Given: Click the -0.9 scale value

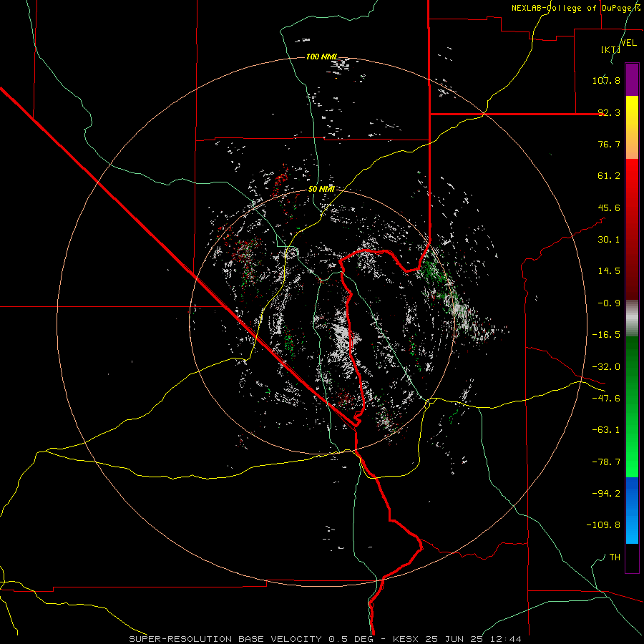Looking at the screenshot, I should click(x=609, y=303).
